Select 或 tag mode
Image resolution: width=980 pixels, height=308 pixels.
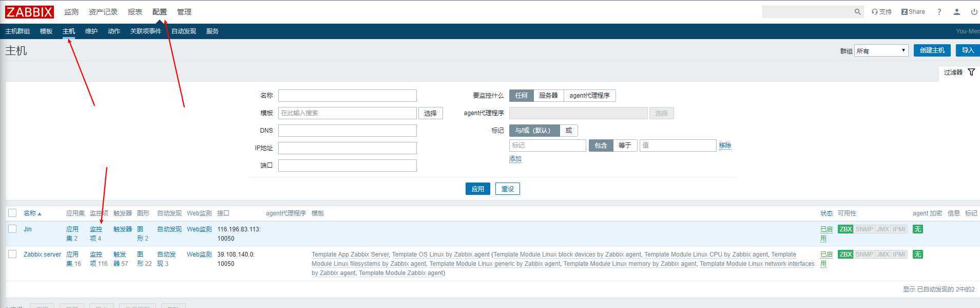tap(569, 131)
